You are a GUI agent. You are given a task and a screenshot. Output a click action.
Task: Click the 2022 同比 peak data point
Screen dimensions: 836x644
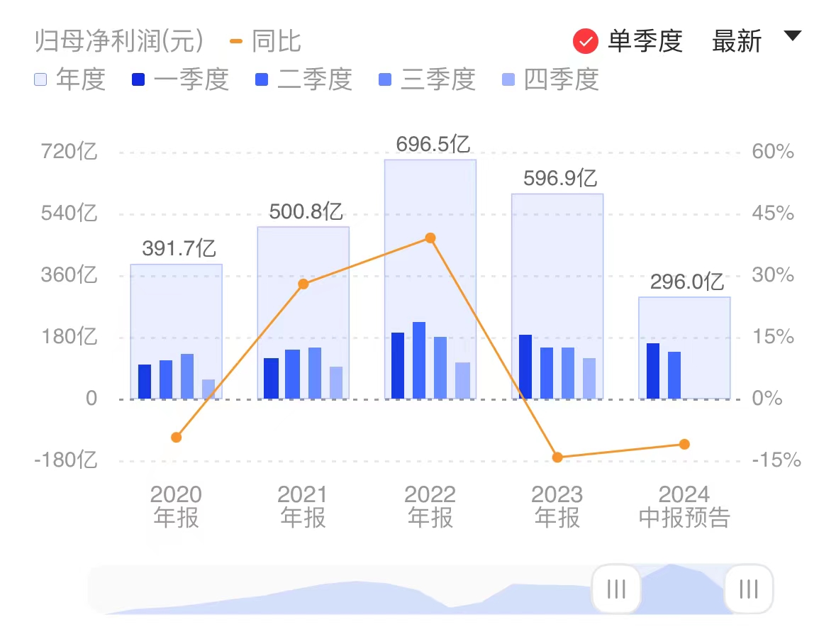(x=430, y=238)
